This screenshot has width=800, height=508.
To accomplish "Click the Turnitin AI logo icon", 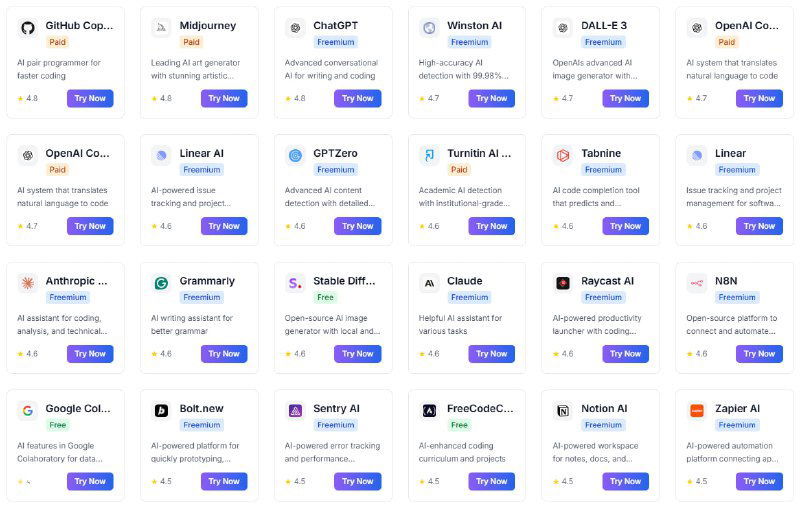I will tap(429, 155).
